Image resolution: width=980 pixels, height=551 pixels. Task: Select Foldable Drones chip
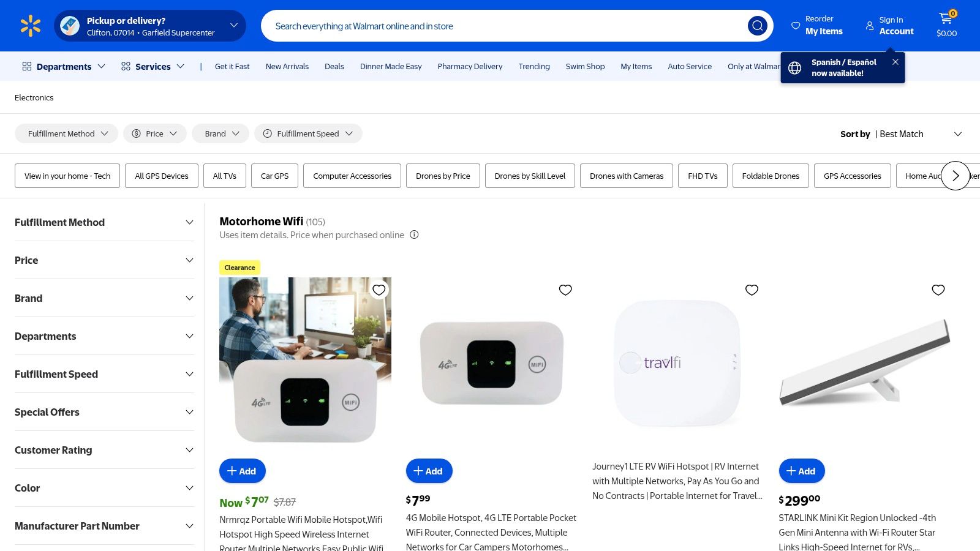(x=771, y=176)
